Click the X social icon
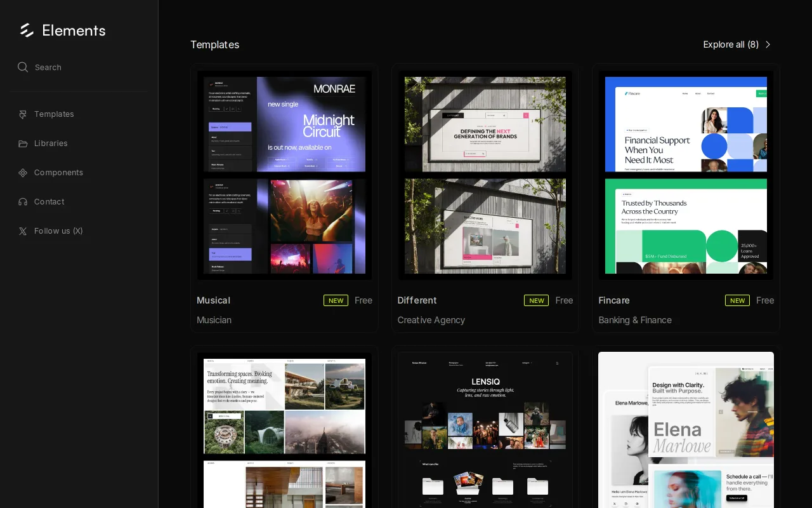This screenshot has height=508, width=812. [23, 231]
